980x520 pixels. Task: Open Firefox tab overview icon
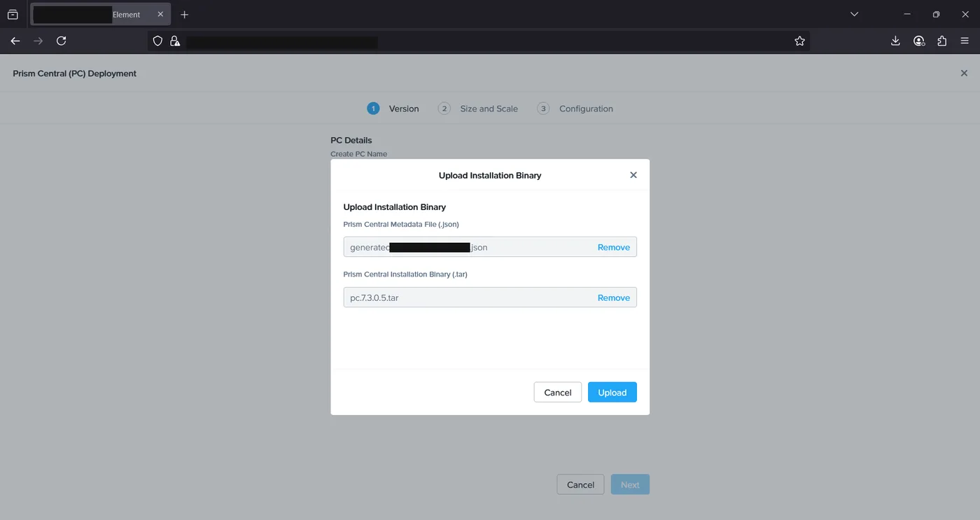point(13,14)
